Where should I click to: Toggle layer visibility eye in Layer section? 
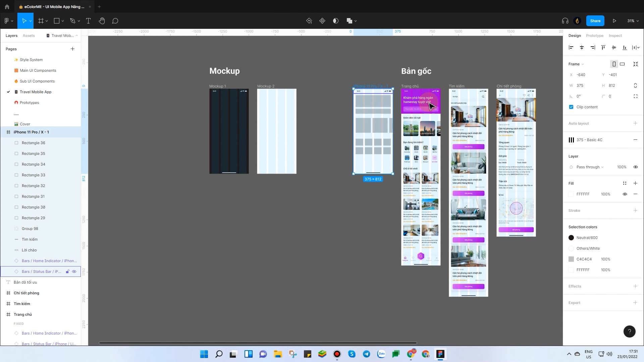[635, 167]
